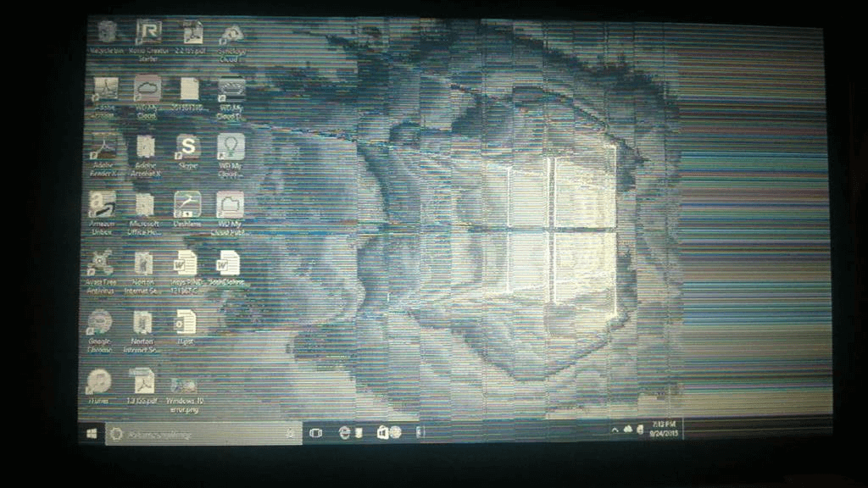Open the 1.3 ISS.pdf file
The height and width of the screenshot is (488, 868).
[x=142, y=386]
